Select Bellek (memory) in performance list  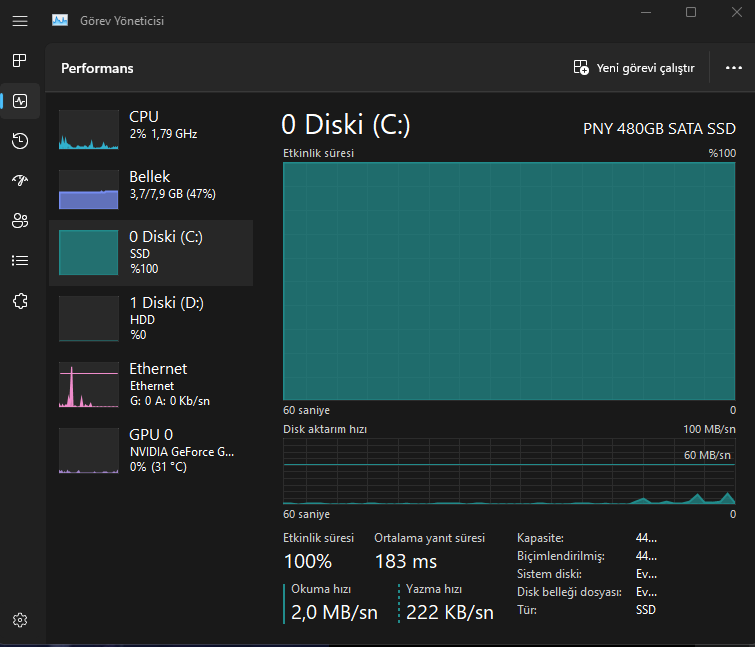click(x=151, y=189)
